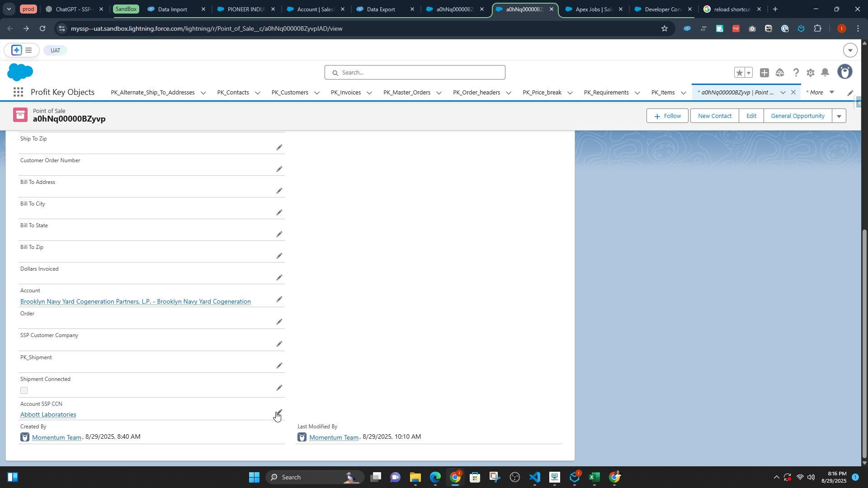Image resolution: width=868 pixels, height=488 pixels.
Task: Click the New Contact button
Action: tap(714, 116)
